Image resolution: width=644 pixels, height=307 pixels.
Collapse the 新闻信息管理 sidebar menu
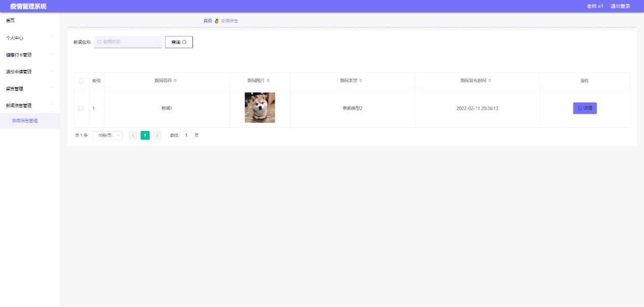pyautogui.click(x=30, y=105)
